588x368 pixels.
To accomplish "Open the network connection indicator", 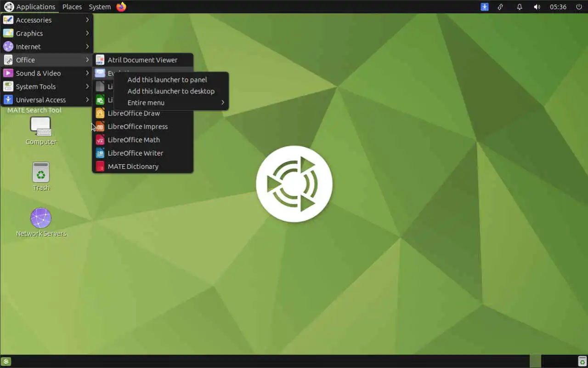I will [x=501, y=6].
